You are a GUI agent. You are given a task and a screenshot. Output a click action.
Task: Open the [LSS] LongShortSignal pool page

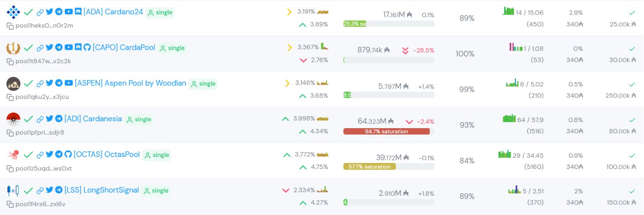pos(101,190)
